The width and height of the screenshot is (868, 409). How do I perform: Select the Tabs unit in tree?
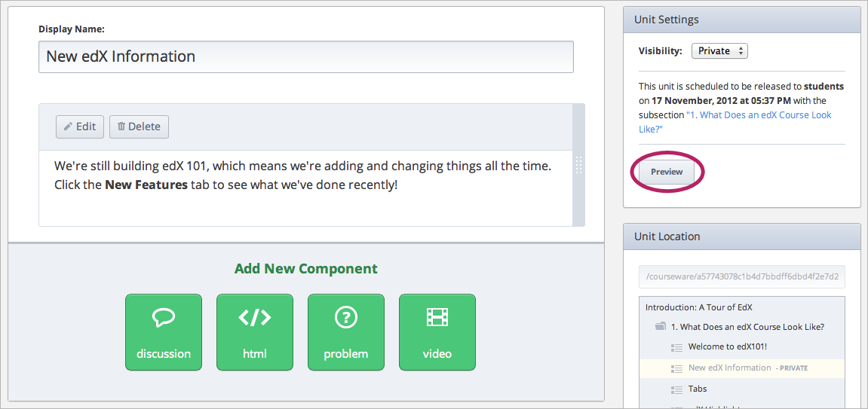[698, 389]
